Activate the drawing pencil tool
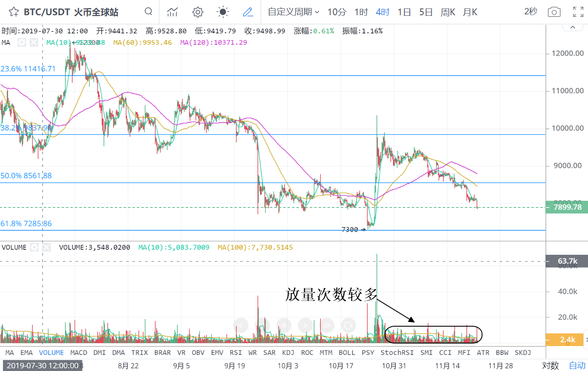Image resolution: width=588 pixels, height=371 pixels. point(248,12)
